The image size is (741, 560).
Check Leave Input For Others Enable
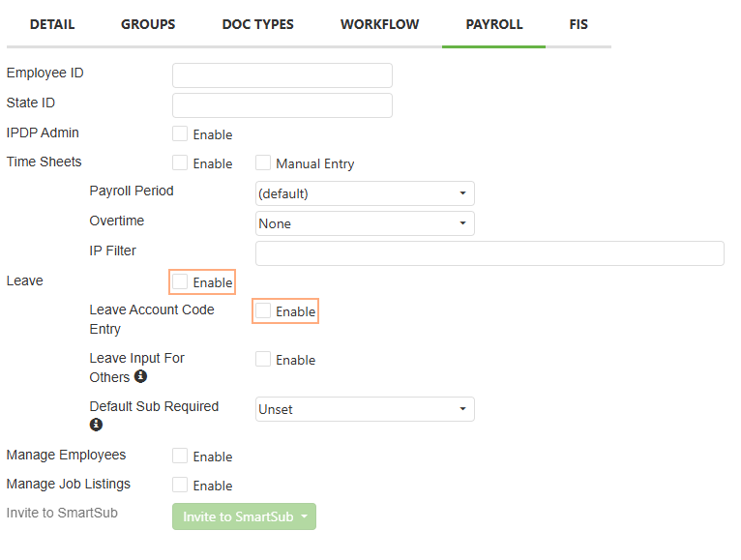click(263, 359)
